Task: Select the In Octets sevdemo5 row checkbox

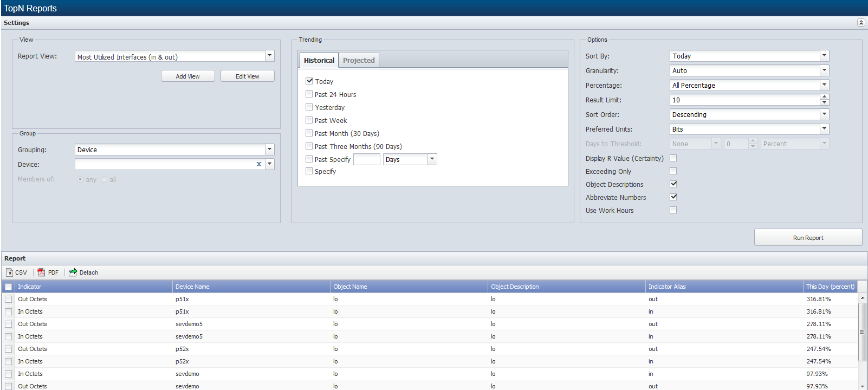Action: 9,336
